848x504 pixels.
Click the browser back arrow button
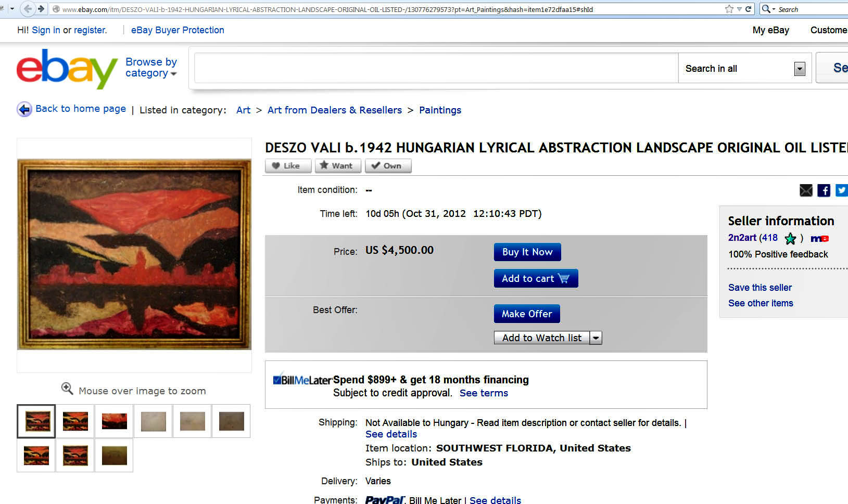28,9
